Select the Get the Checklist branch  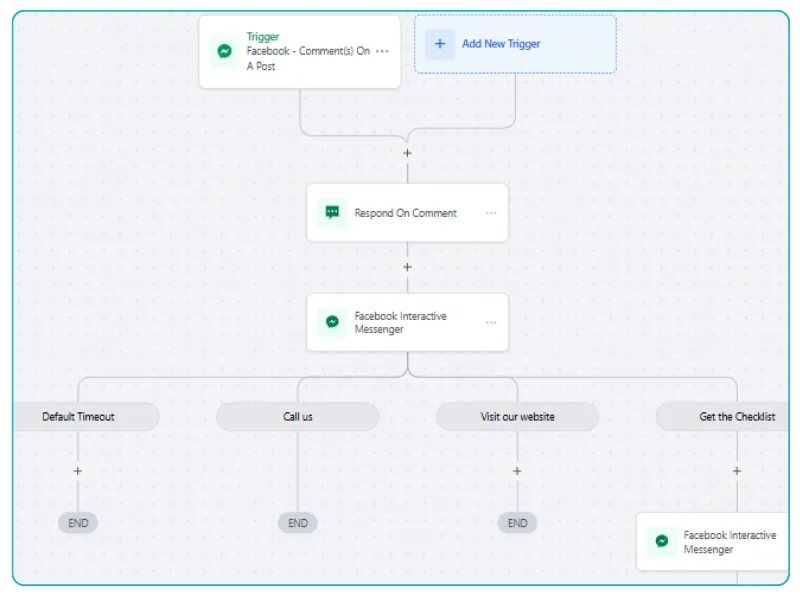point(723,416)
